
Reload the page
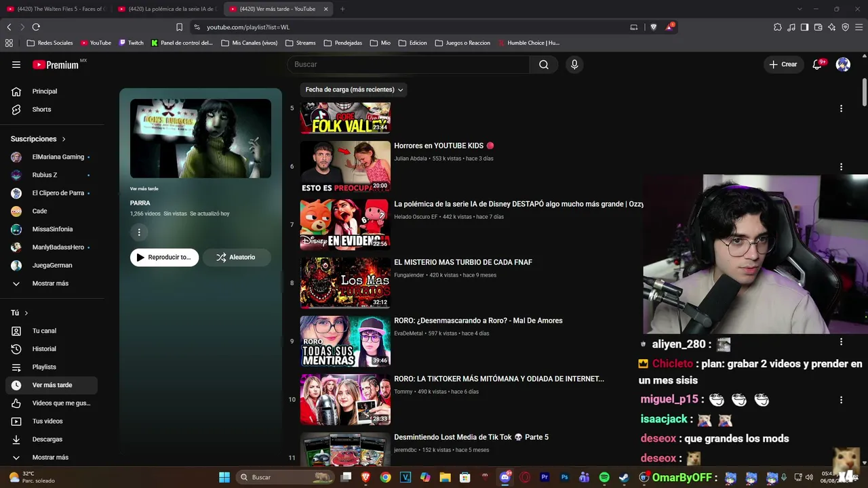(x=36, y=27)
